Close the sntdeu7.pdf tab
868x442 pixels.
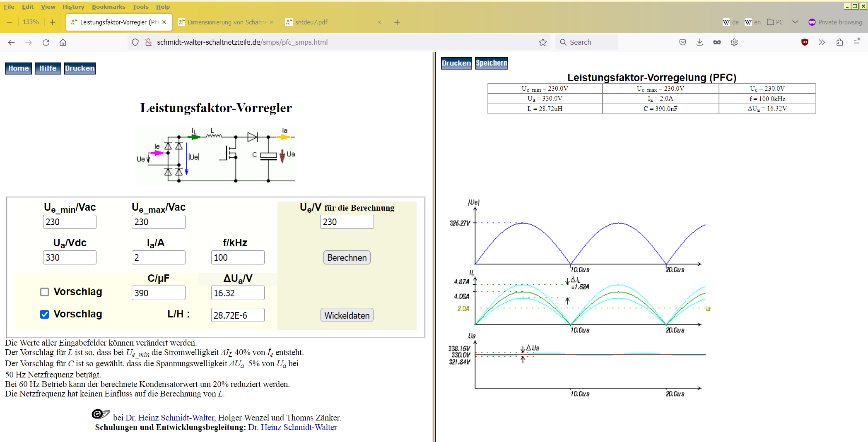coord(379,22)
